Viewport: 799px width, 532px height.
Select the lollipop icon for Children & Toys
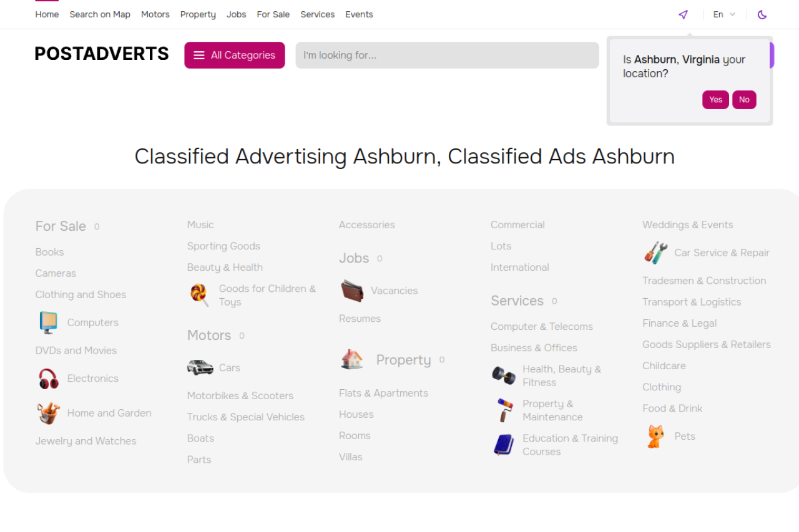point(199,294)
